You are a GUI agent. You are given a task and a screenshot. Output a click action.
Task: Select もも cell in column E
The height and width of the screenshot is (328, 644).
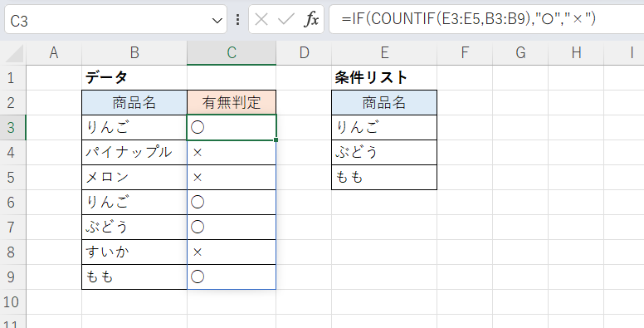(384, 177)
